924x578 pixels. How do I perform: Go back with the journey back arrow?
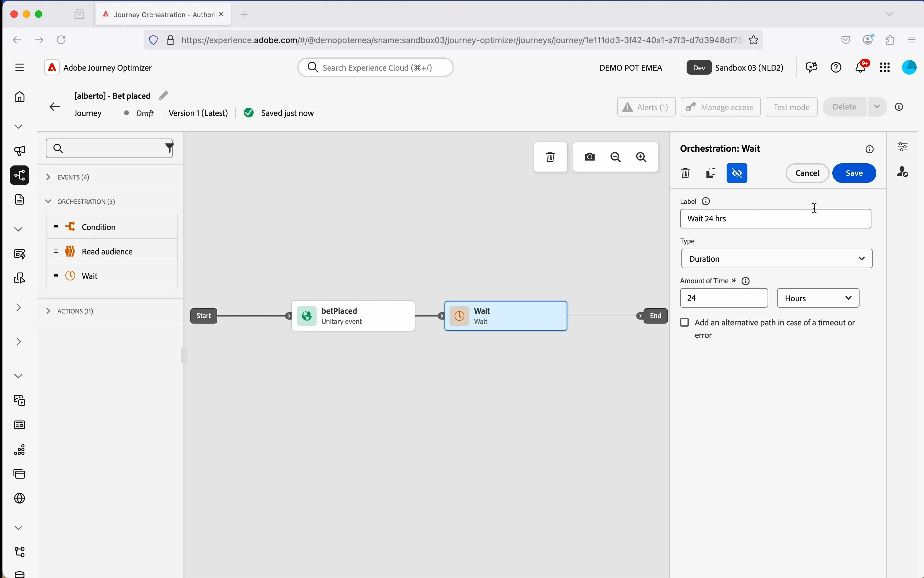[x=55, y=107]
